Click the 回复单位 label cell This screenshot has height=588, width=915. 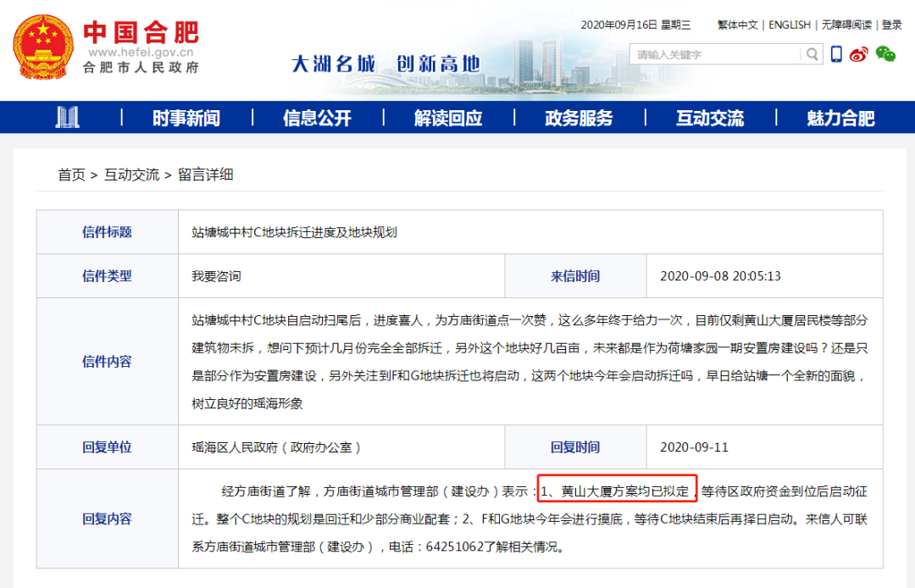coord(108,447)
